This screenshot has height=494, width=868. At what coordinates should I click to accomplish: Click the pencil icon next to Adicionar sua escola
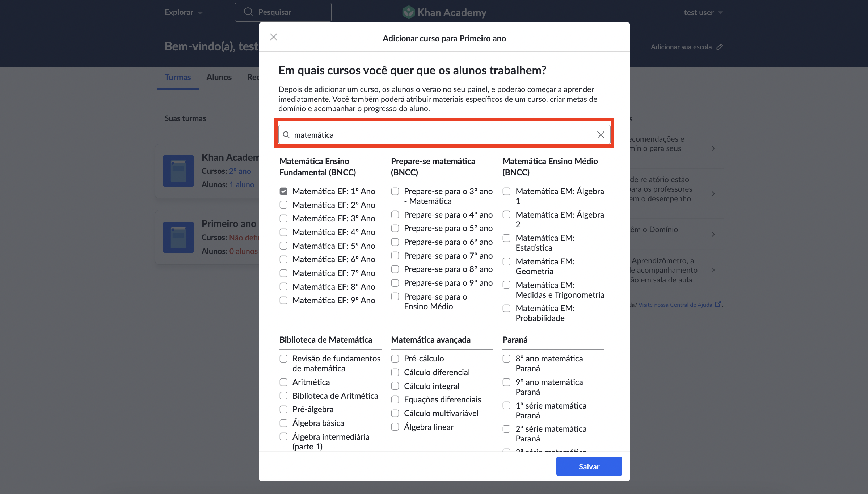click(720, 47)
